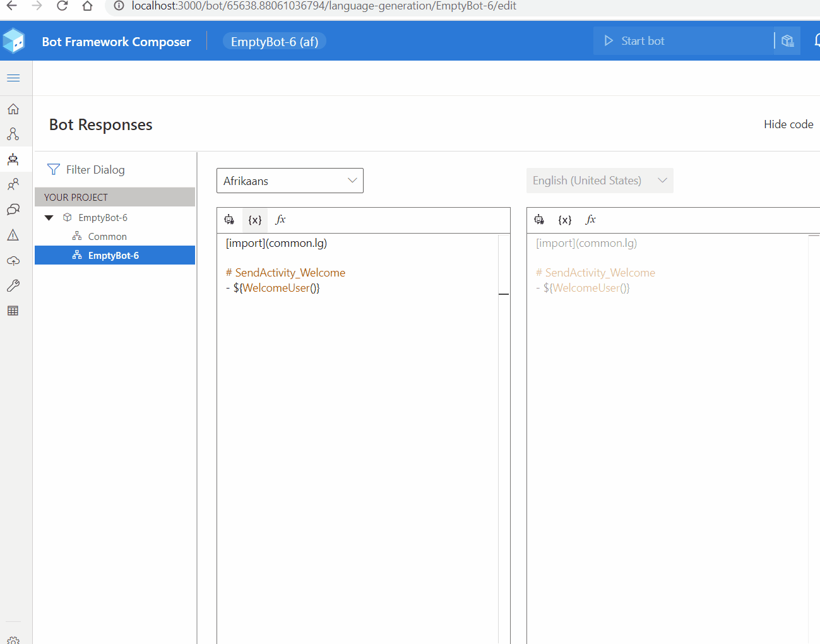
Task: Insert prebuilt function fx in English editor
Action: 591,220
